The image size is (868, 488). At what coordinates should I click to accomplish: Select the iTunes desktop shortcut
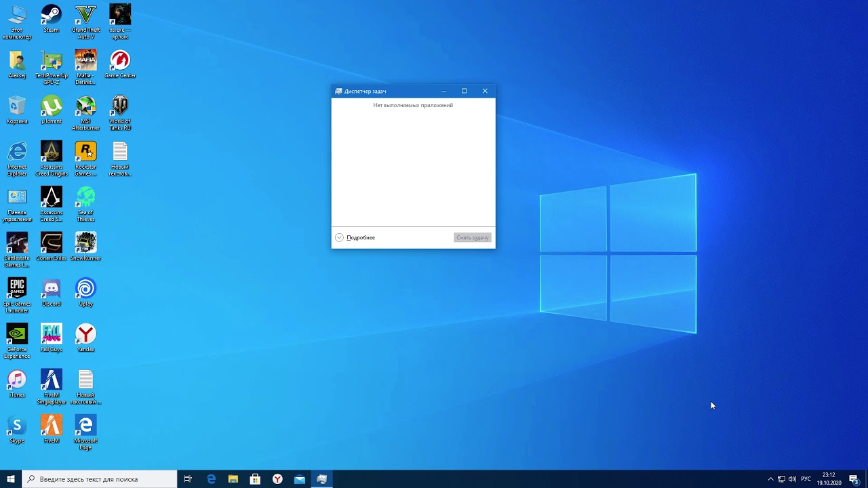(17, 382)
